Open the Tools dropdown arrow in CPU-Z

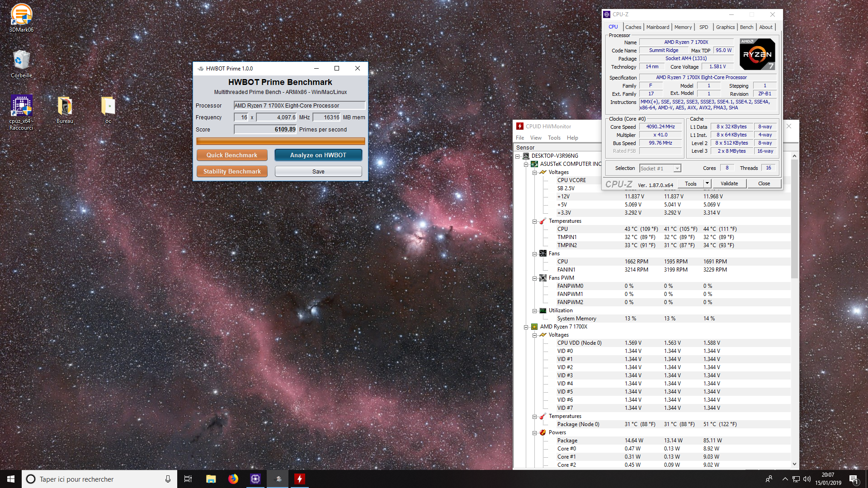coord(708,183)
